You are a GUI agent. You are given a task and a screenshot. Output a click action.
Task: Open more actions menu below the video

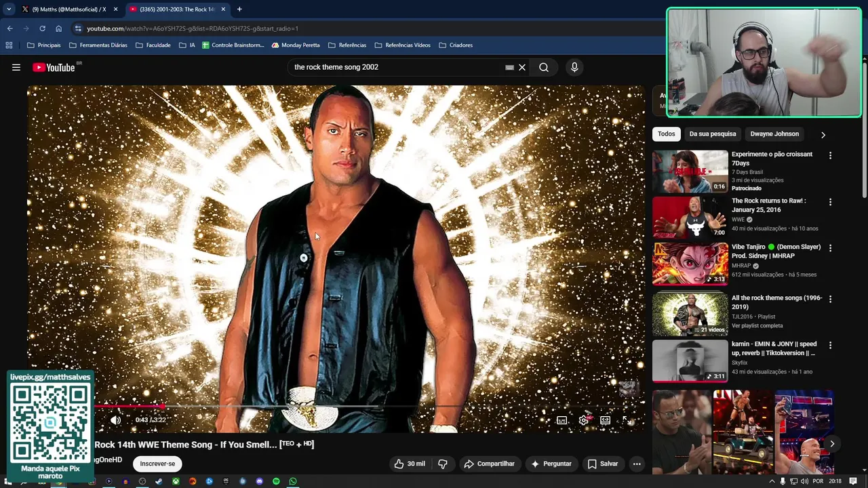click(637, 464)
